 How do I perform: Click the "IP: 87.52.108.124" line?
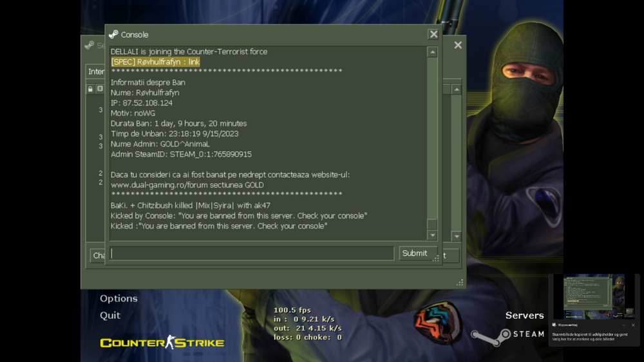pyautogui.click(x=141, y=102)
